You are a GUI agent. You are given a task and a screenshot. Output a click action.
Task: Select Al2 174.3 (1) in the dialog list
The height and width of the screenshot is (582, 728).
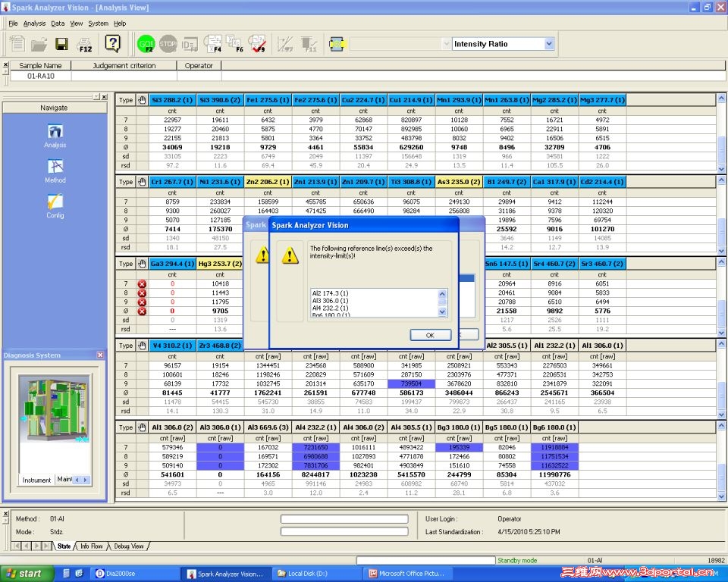click(330, 293)
